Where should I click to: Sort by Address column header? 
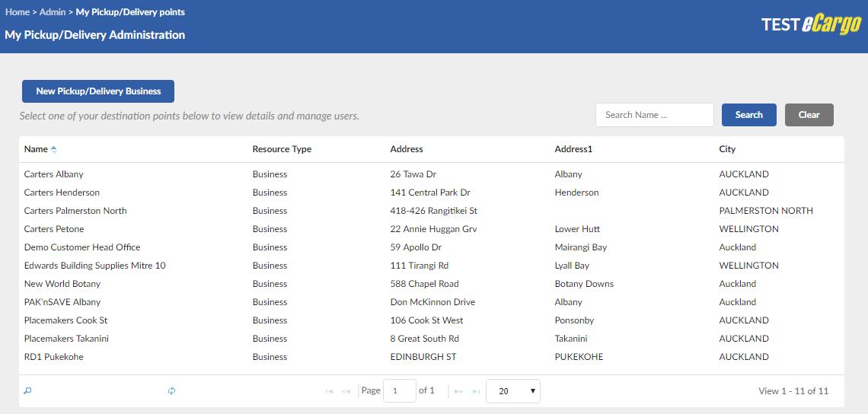pos(407,149)
